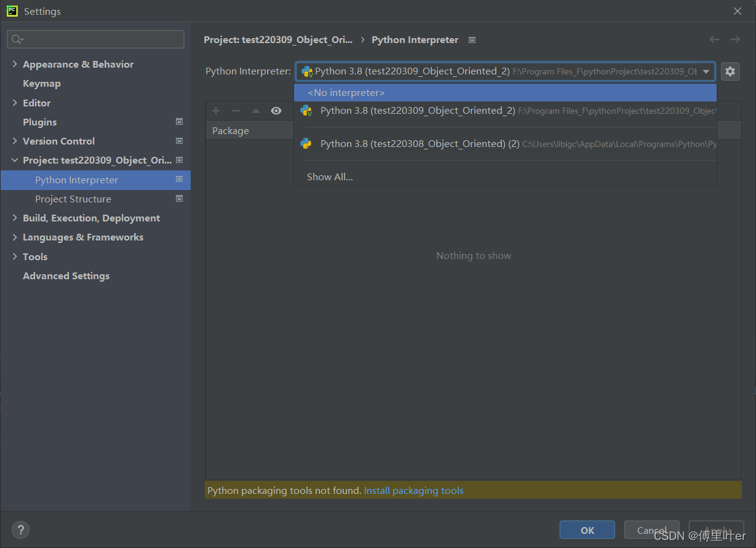Open Advanced Settings page
The image size is (756, 548).
click(x=66, y=276)
